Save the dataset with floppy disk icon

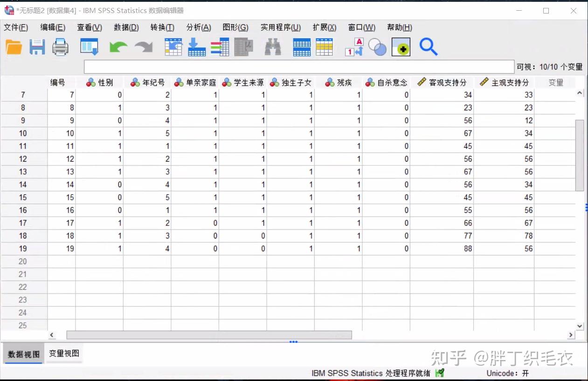coord(37,47)
